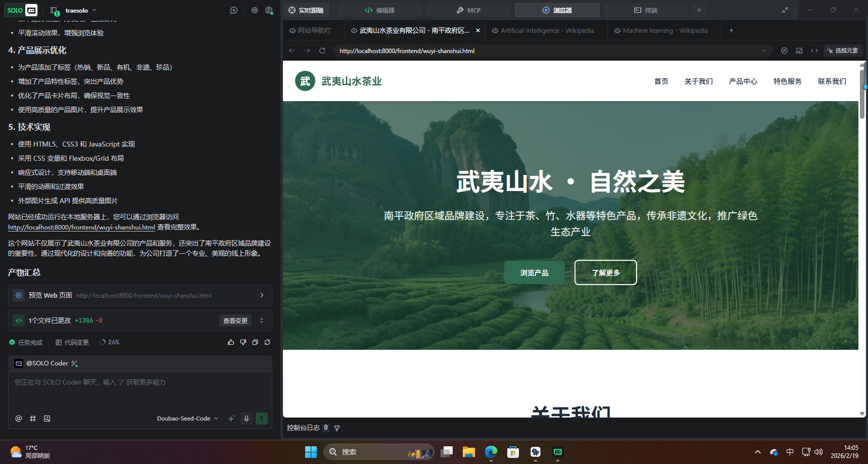The width and height of the screenshot is (868, 464).
Task: Toggle the console log filter icon
Action: [x=337, y=428]
